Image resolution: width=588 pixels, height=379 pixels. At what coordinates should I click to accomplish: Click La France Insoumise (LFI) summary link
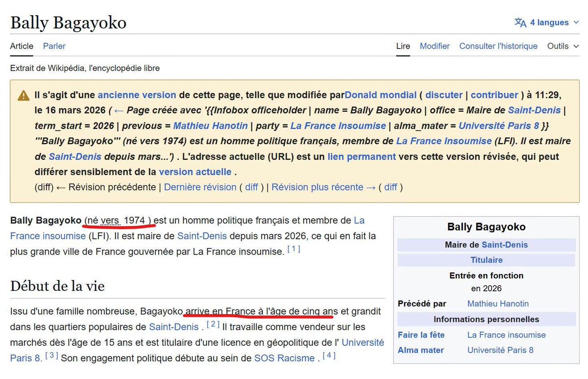tap(444, 141)
